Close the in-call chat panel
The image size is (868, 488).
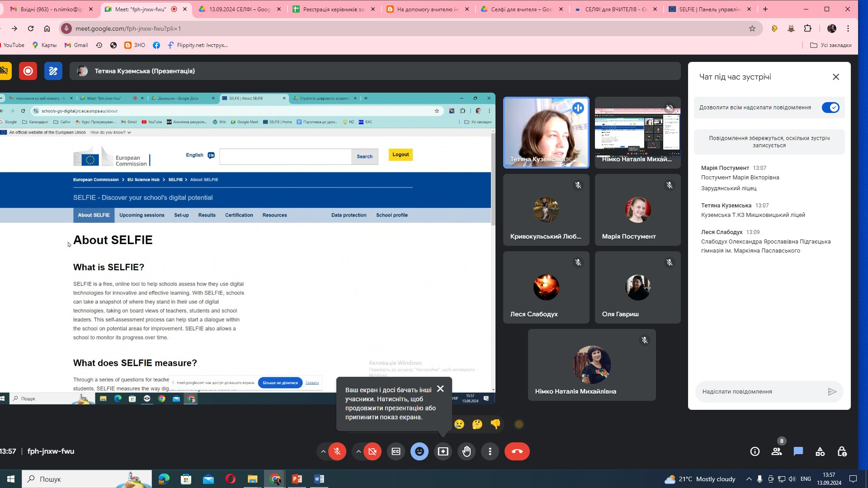[x=836, y=77]
